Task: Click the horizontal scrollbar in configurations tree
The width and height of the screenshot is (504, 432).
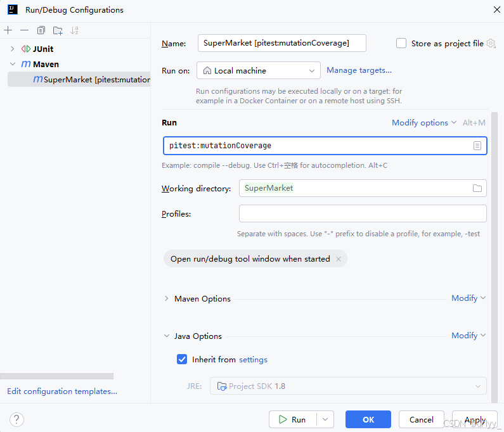Action: click(57, 376)
